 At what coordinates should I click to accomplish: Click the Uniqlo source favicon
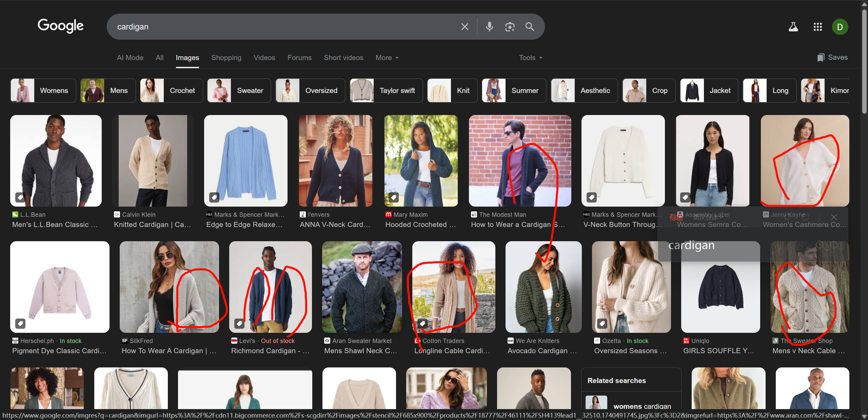pyautogui.click(x=686, y=341)
